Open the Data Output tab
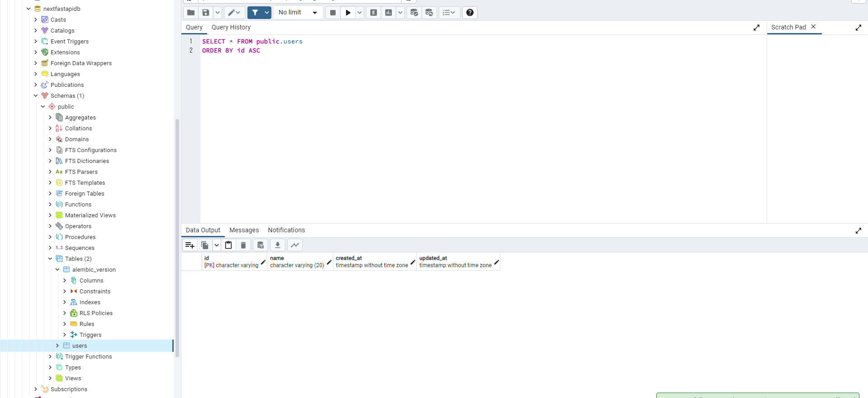The image size is (868, 398). coord(203,230)
